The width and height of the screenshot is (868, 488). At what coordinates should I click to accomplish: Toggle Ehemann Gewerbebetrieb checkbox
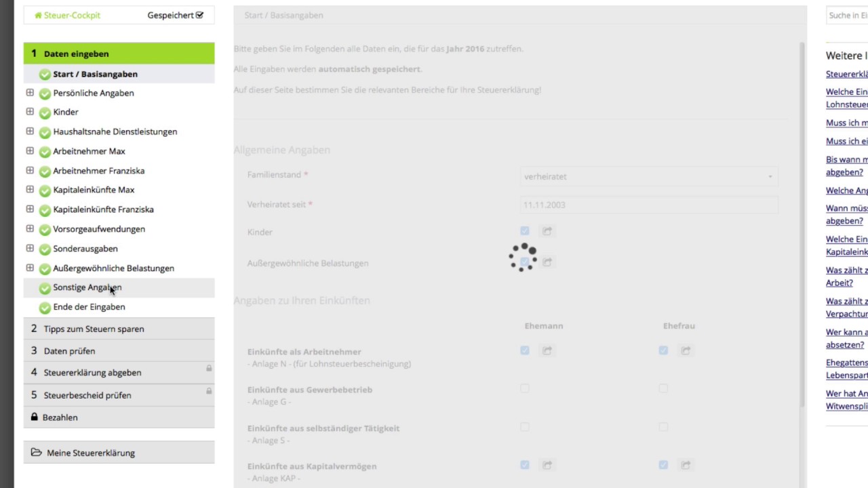[525, 388]
